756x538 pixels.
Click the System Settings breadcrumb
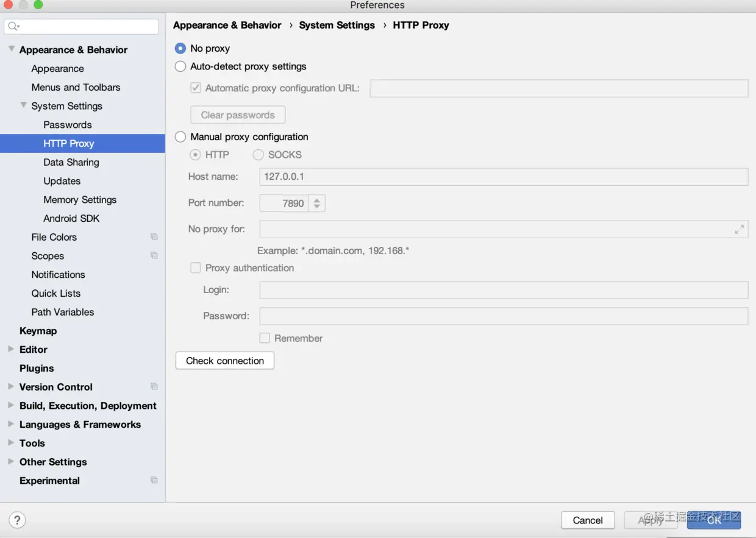337,25
